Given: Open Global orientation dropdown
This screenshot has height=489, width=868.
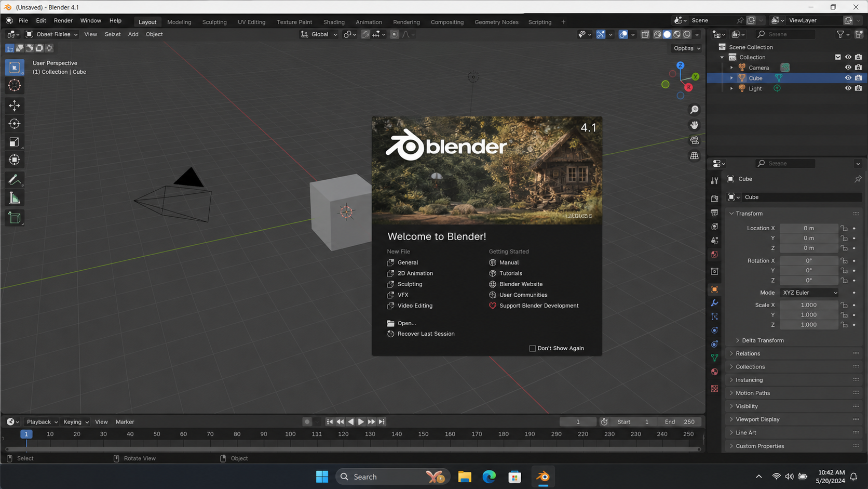Looking at the screenshot, I should [319, 34].
